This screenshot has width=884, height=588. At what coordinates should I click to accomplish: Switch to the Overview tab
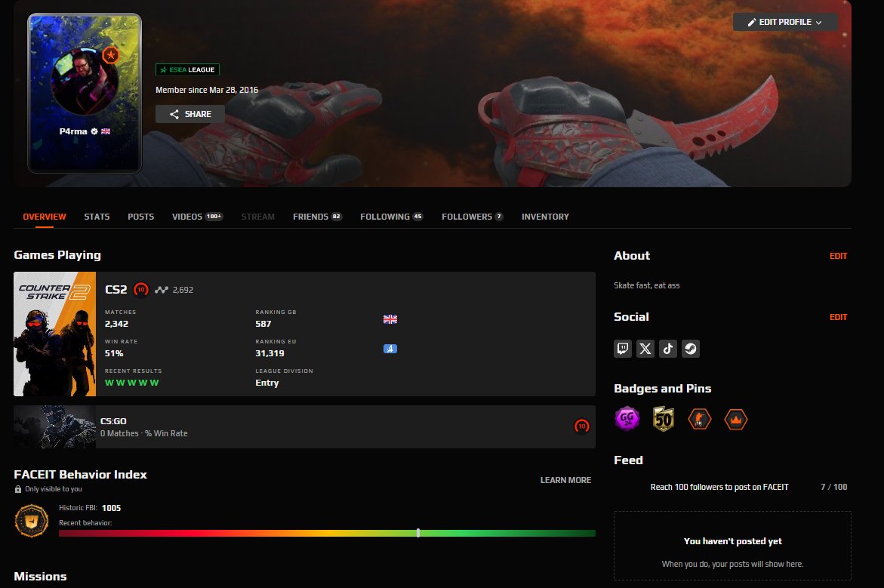tap(45, 217)
